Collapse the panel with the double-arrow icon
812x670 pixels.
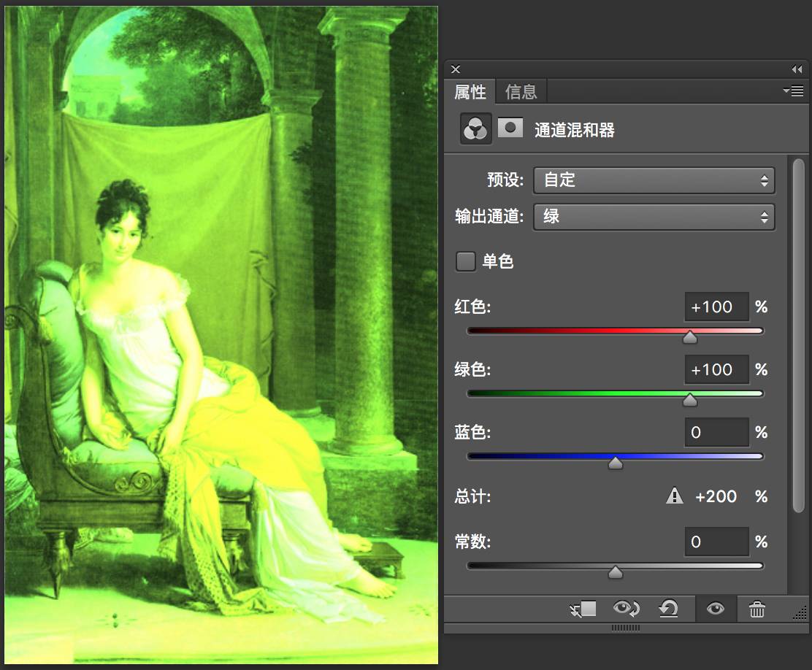point(797,69)
